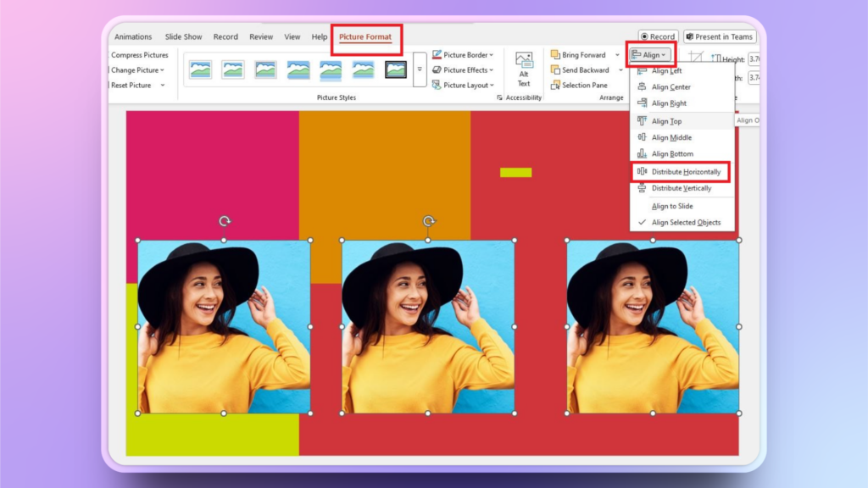Open the Slide Show ribbon tab

point(183,36)
